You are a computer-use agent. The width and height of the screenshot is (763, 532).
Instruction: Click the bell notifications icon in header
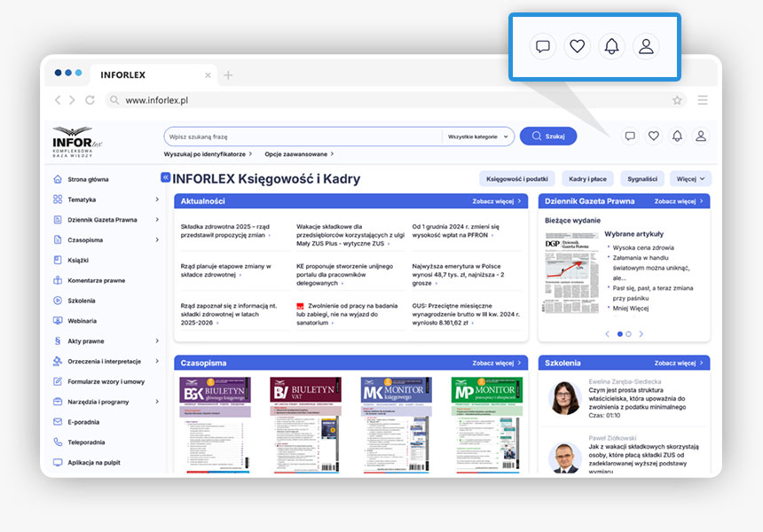(677, 136)
